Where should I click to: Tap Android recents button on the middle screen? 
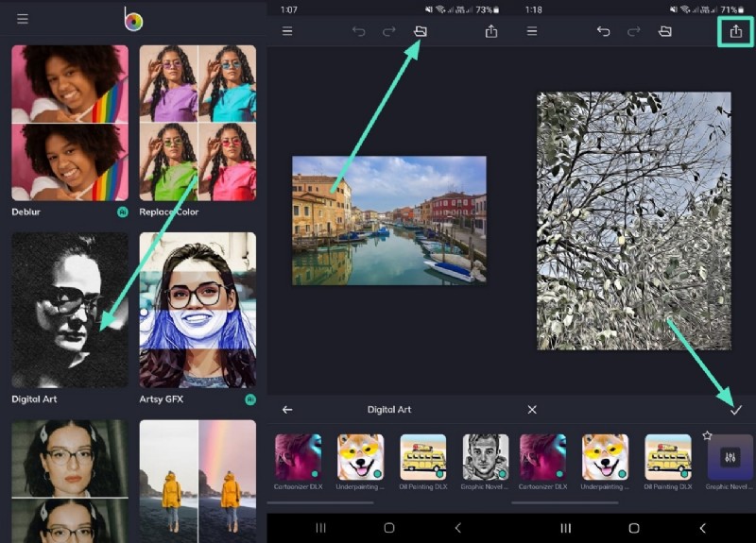click(320, 528)
